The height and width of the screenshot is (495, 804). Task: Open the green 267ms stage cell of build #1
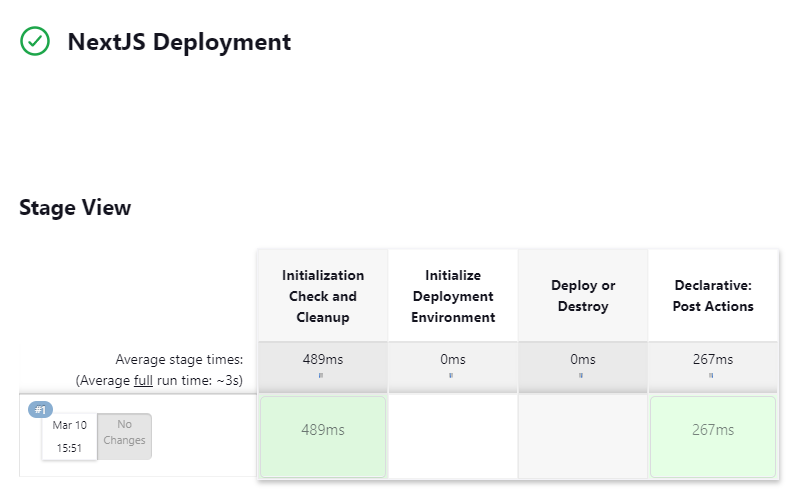coord(713,437)
